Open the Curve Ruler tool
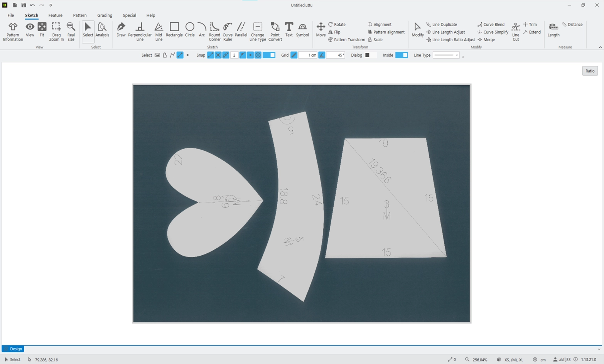Screen dimensions: 604x364 [x=228, y=32]
